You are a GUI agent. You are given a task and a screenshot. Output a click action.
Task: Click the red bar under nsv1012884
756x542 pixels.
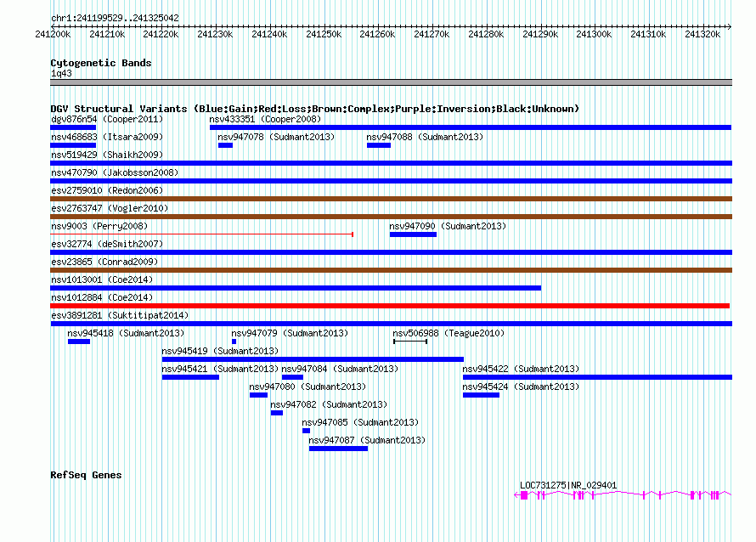[390, 306]
